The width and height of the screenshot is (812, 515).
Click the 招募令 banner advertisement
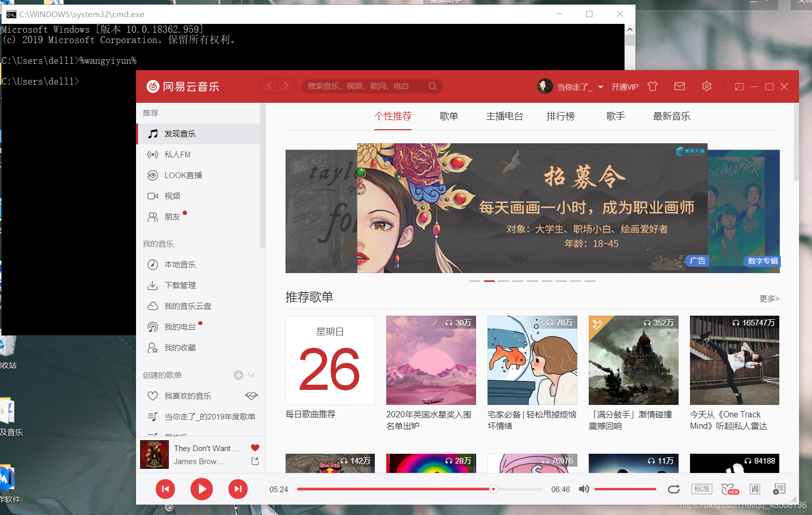pos(532,208)
